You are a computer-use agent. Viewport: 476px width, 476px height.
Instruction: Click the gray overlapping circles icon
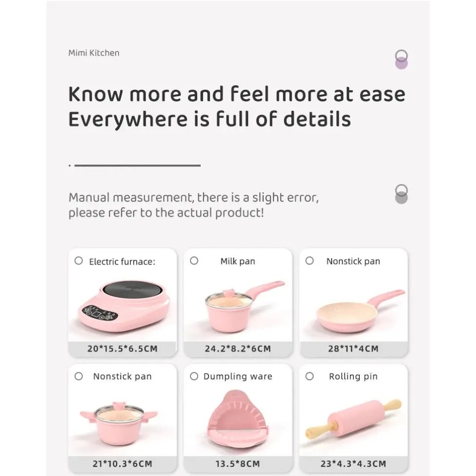click(x=401, y=194)
